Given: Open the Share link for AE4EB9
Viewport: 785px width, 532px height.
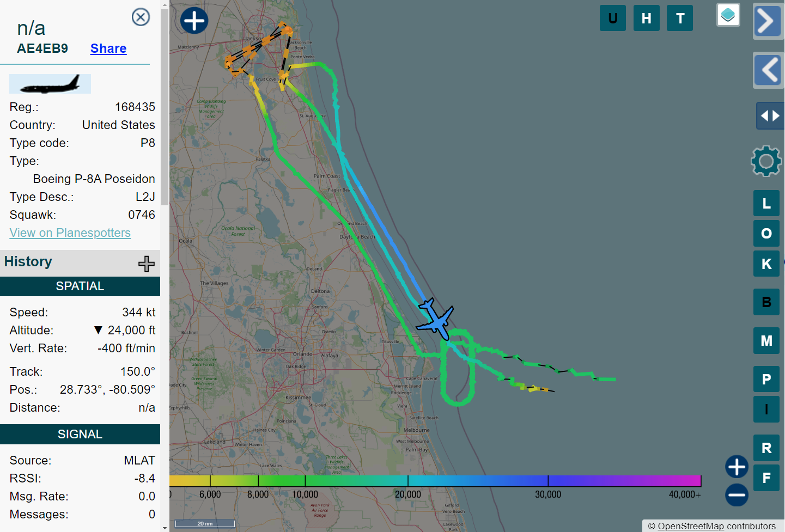Looking at the screenshot, I should 108,48.
